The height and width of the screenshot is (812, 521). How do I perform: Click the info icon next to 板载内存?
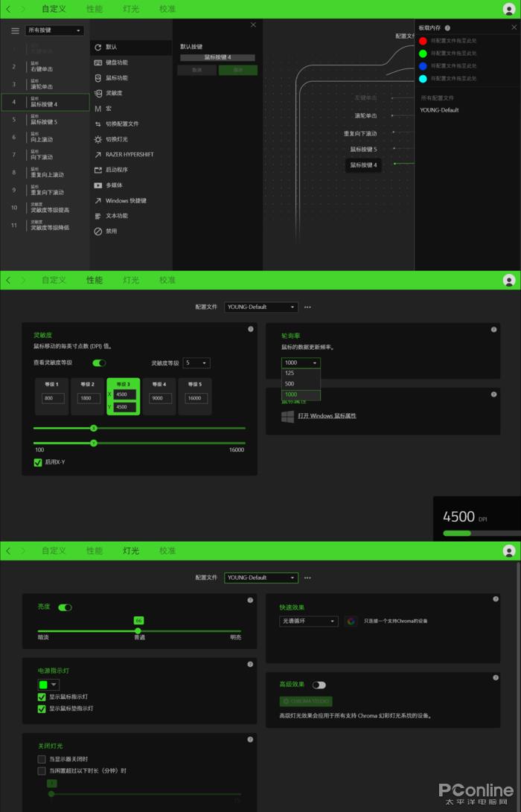point(447,28)
